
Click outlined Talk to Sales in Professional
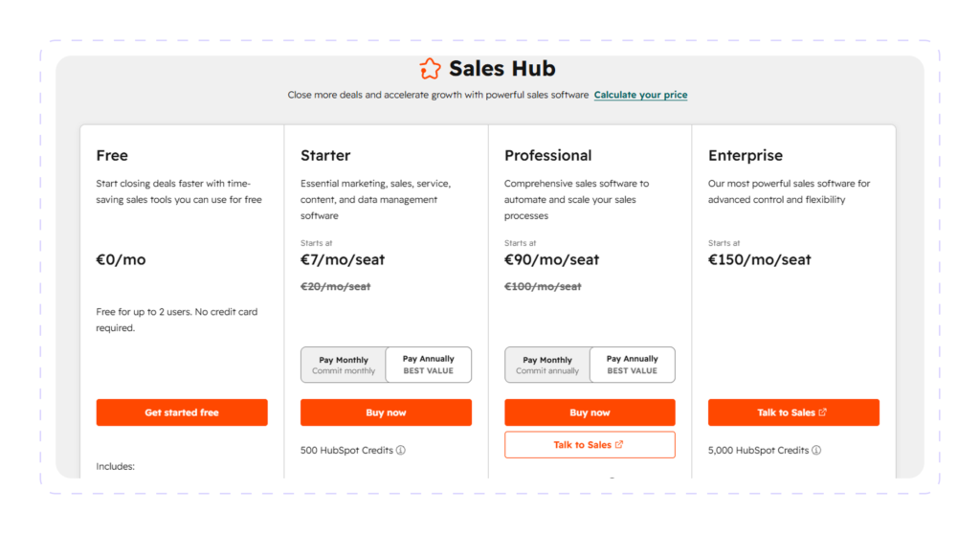[590, 445]
